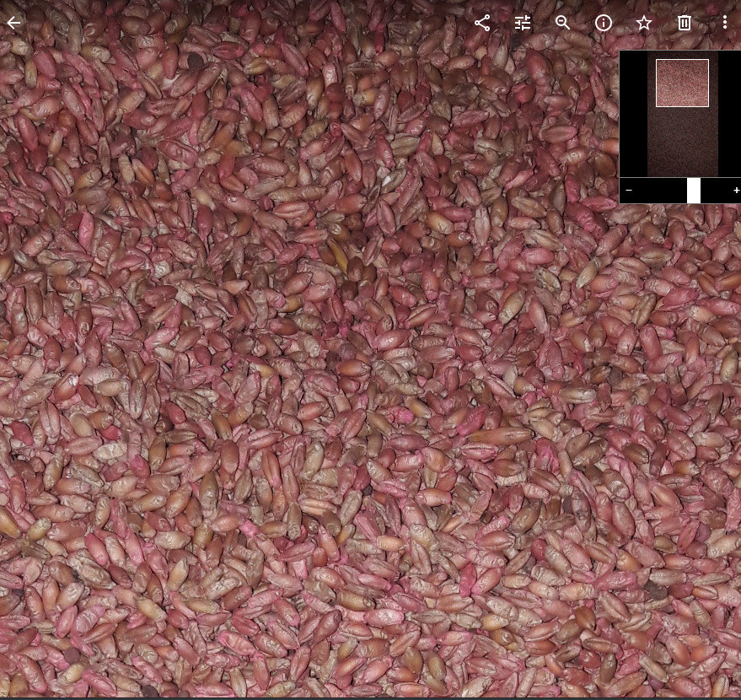Click the minimap area above the viewport box
The height and width of the screenshot is (700, 741).
[682, 55]
